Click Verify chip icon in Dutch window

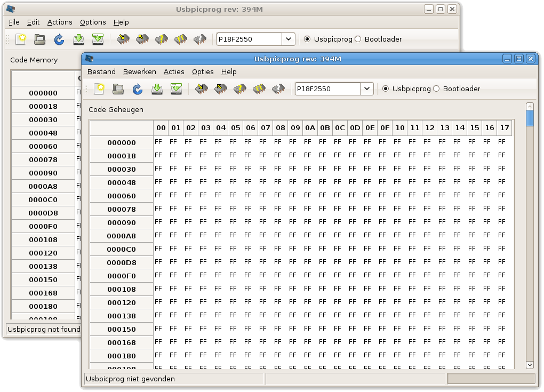pyautogui.click(x=240, y=89)
